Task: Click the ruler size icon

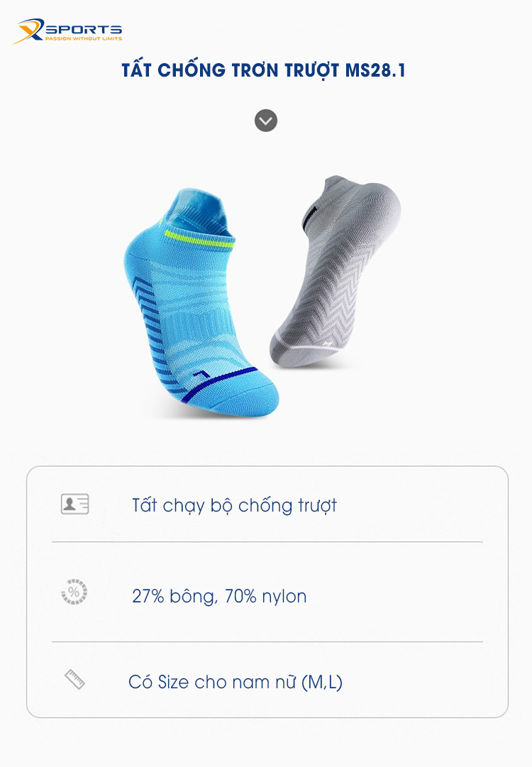Action: 74,679
